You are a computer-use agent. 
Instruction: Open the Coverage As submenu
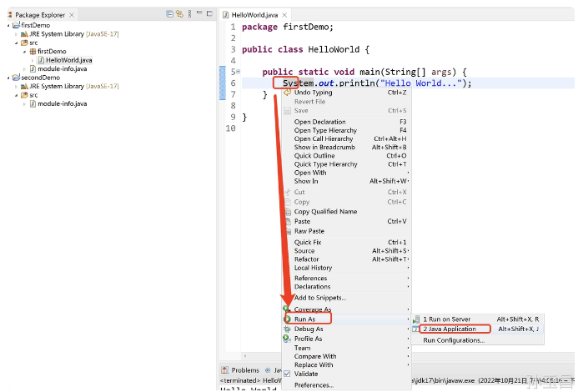point(346,309)
